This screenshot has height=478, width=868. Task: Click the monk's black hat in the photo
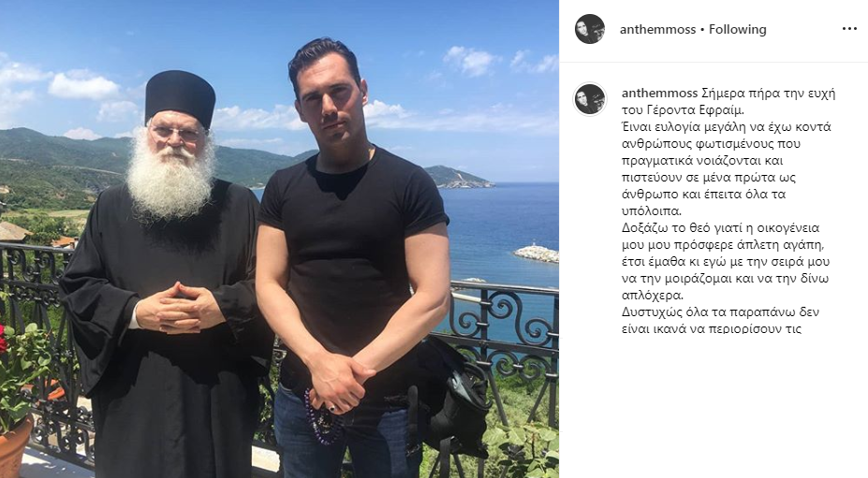pyautogui.click(x=181, y=97)
